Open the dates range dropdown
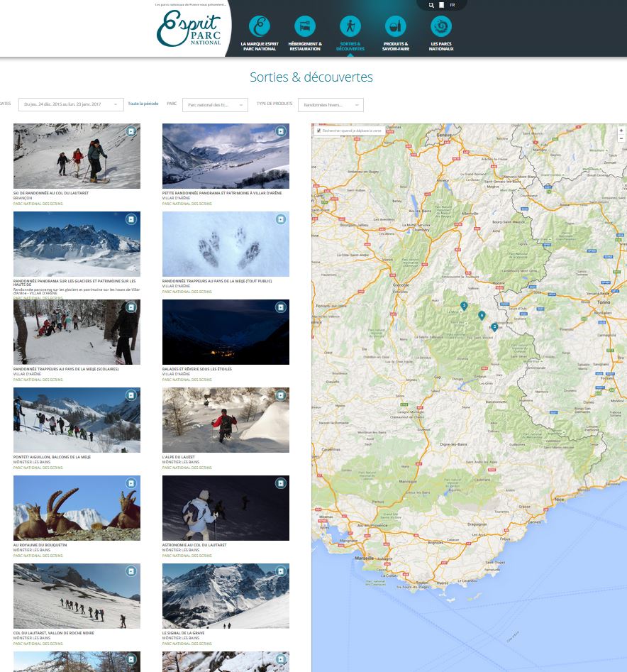Viewport: 627px width, 672px height. (x=71, y=104)
